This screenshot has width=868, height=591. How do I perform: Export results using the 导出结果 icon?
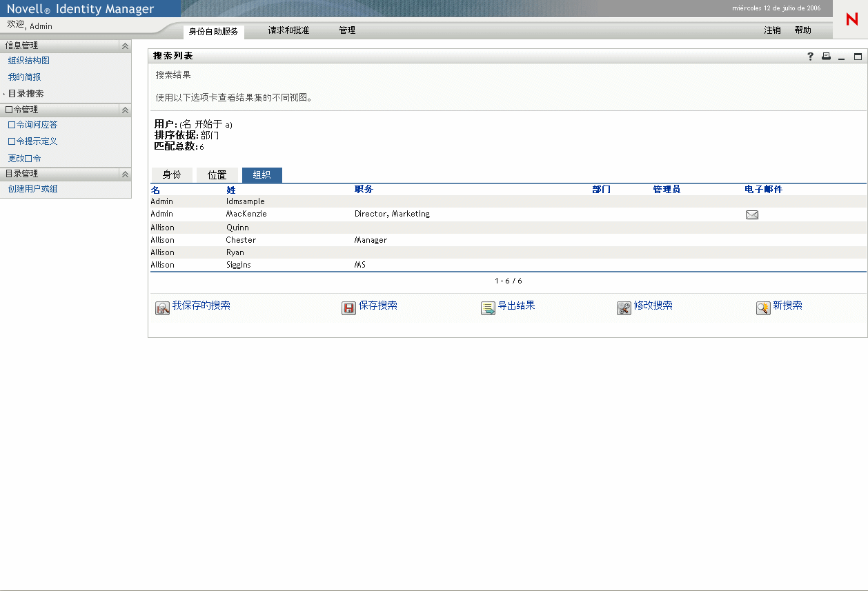[x=488, y=308]
